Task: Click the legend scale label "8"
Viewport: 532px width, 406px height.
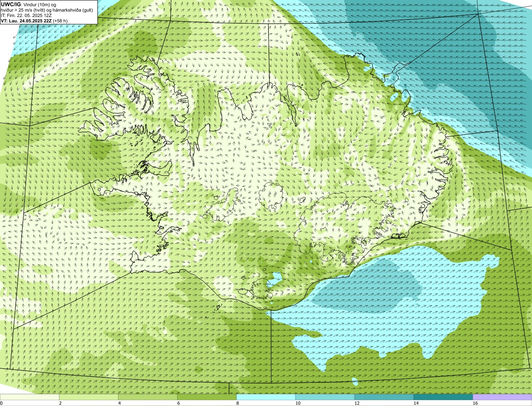Action: coord(237,403)
